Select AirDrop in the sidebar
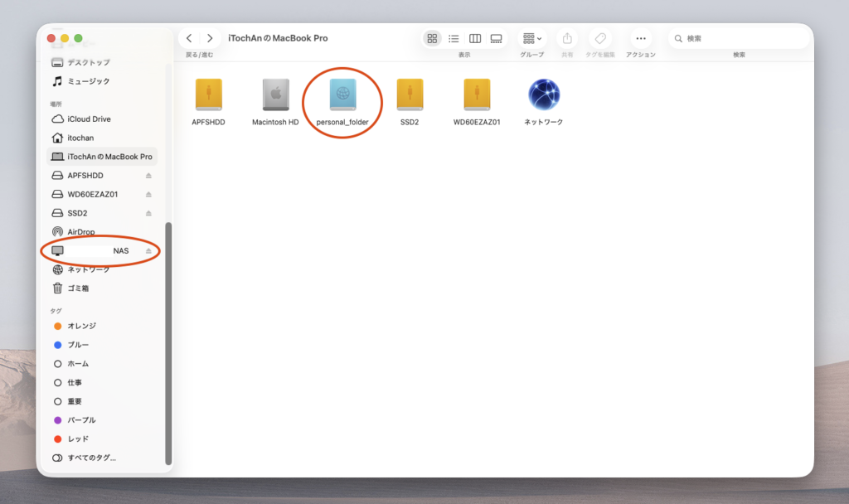849x504 pixels. pyautogui.click(x=82, y=232)
